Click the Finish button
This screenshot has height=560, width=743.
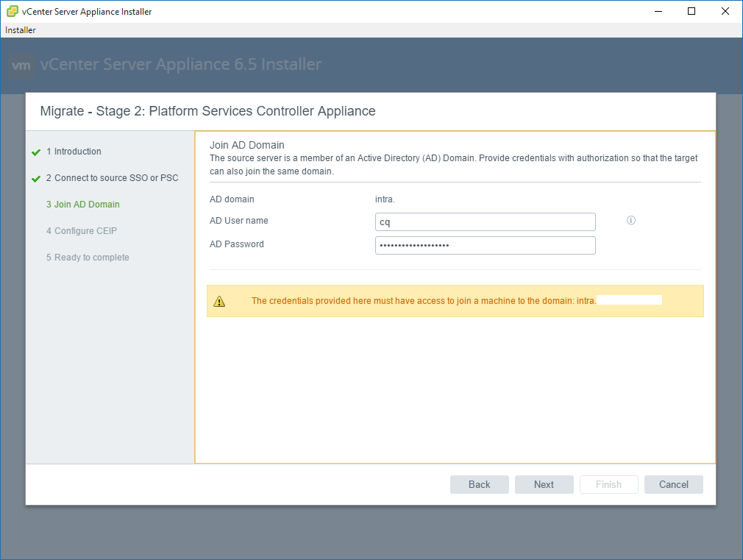pyautogui.click(x=608, y=484)
